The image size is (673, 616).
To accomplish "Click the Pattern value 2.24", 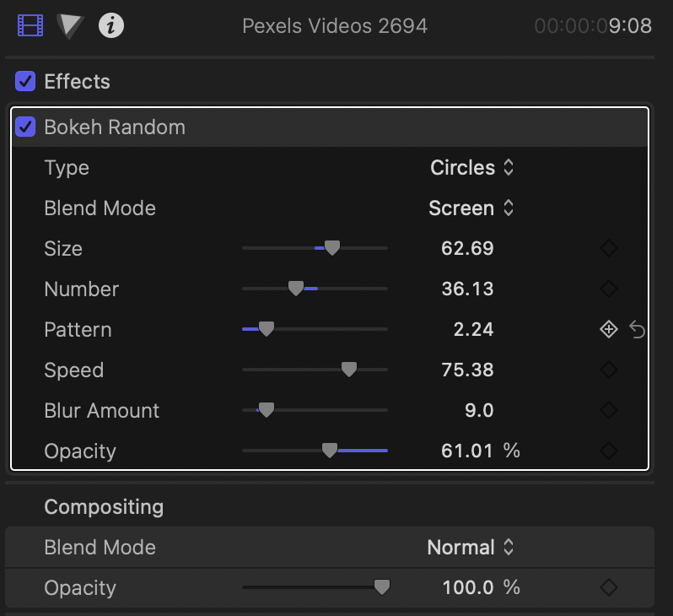I will coord(473,329).
